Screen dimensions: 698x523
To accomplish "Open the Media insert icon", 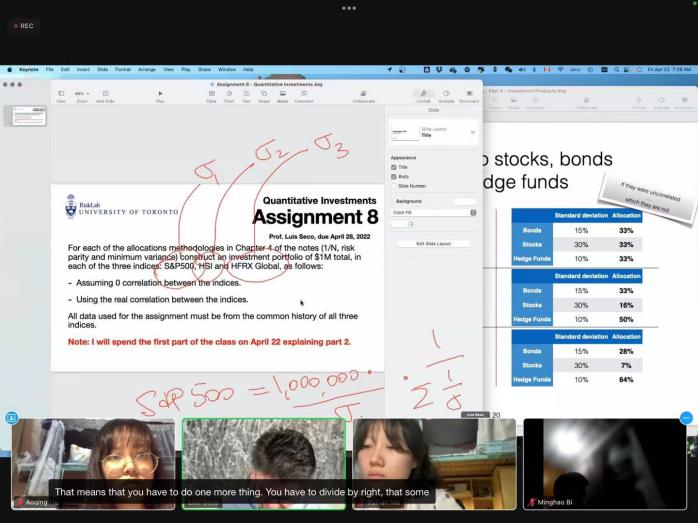I will [282, 95].
